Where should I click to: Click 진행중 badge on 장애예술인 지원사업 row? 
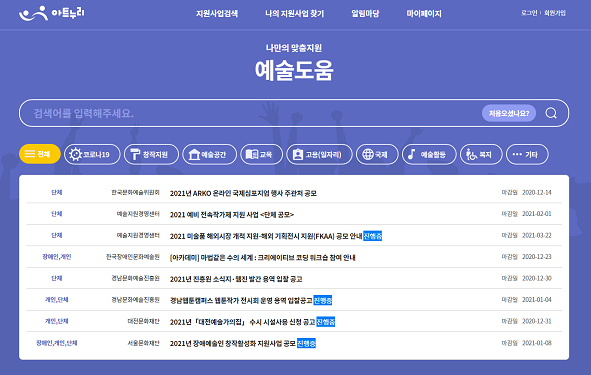[x=306, y=343]
